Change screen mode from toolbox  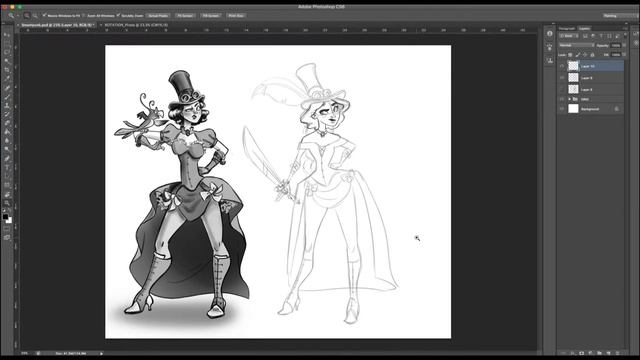pyautogui.click(x=7, y=237)
